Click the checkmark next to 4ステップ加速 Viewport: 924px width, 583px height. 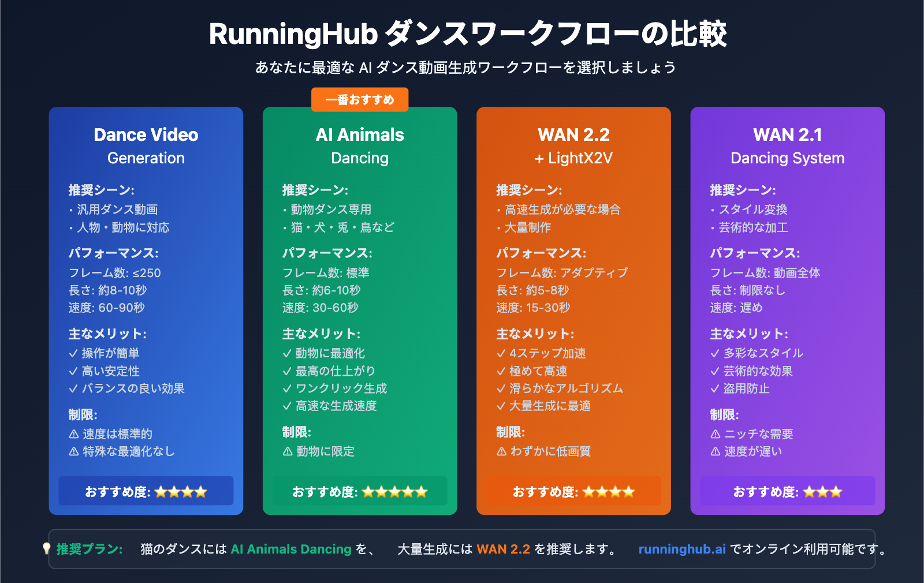point(500,353)
